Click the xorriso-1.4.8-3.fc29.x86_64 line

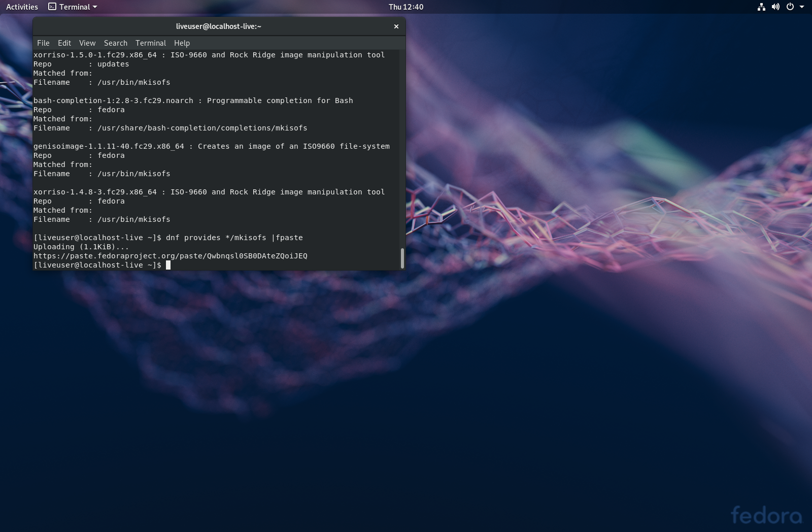click(209, 192)
